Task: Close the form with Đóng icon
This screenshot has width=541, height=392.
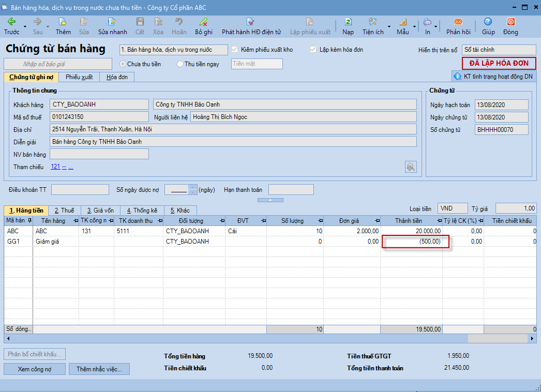Action: (510, 22)
